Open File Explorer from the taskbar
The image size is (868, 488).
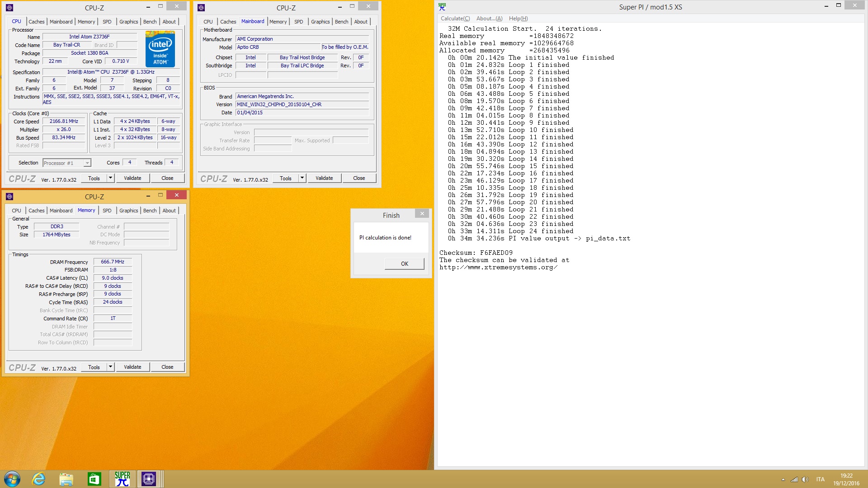[66, 479]
